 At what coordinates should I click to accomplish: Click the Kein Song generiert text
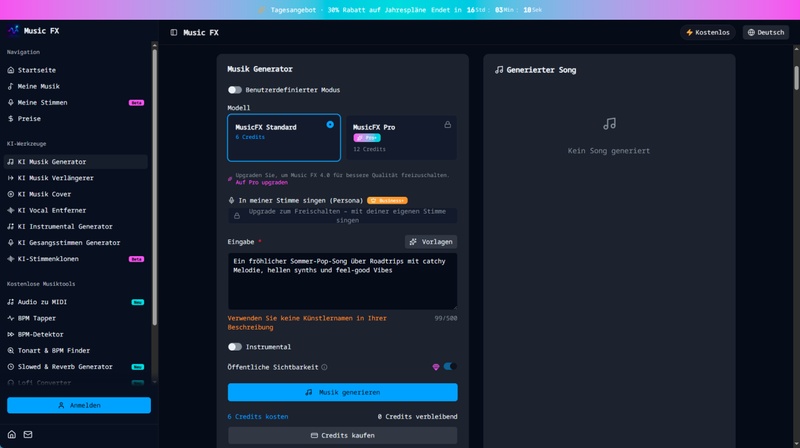pos(609,151)
